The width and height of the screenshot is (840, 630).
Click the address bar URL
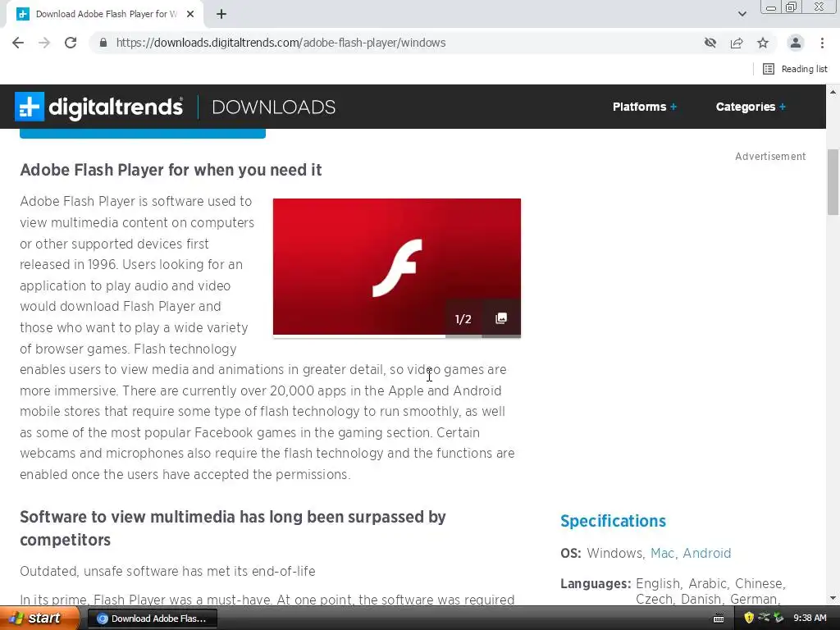pos(281,43)
